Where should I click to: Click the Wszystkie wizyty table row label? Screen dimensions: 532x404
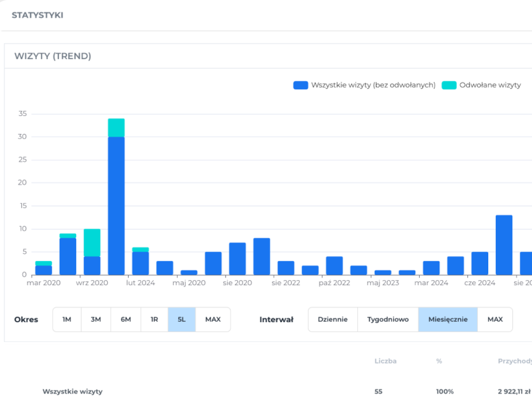pos(72,391)
